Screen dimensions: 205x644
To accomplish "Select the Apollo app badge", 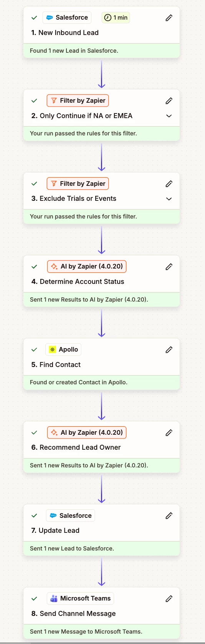I will (64, 350).
